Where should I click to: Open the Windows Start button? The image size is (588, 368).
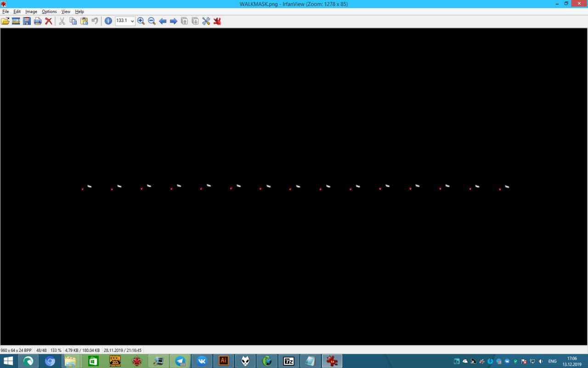click(x=8, y=361)
